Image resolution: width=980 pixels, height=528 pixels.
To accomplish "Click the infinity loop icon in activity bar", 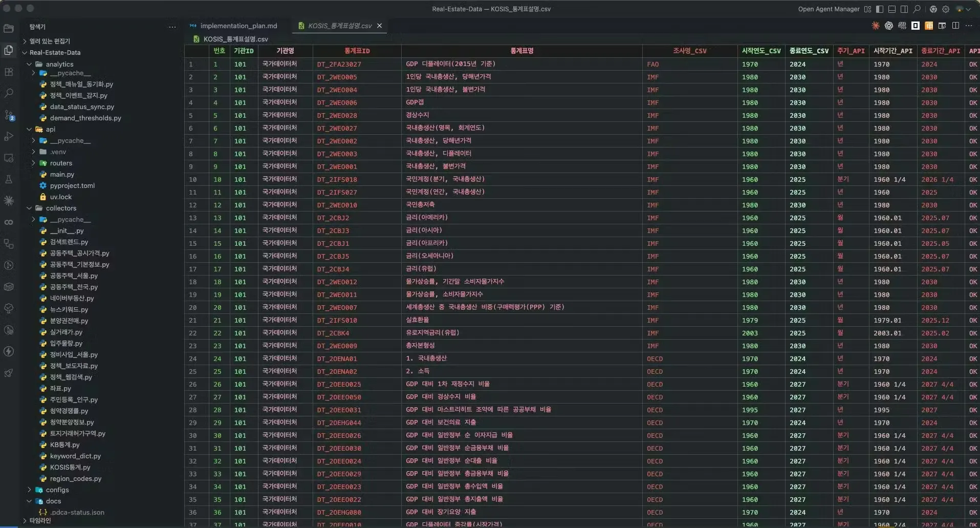I will (x=9, y=222).
